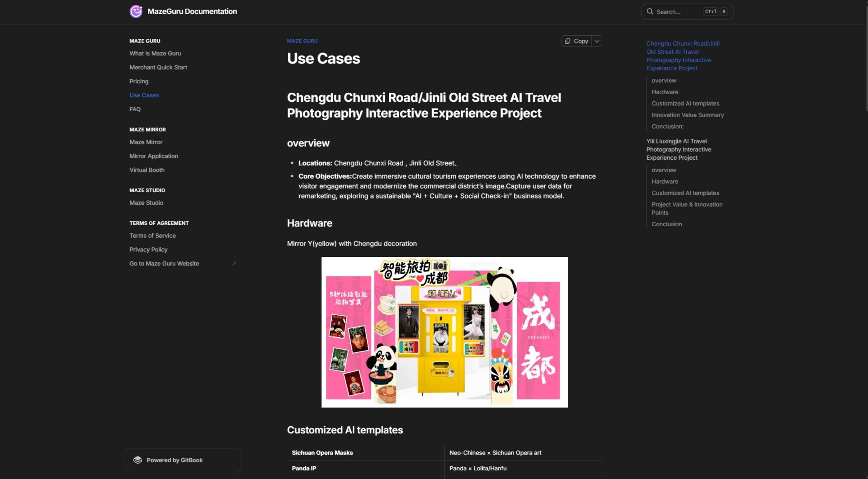This screenshot has width=868, height=479.
Task: Click the copy page icon
Action: coord(568,41)
